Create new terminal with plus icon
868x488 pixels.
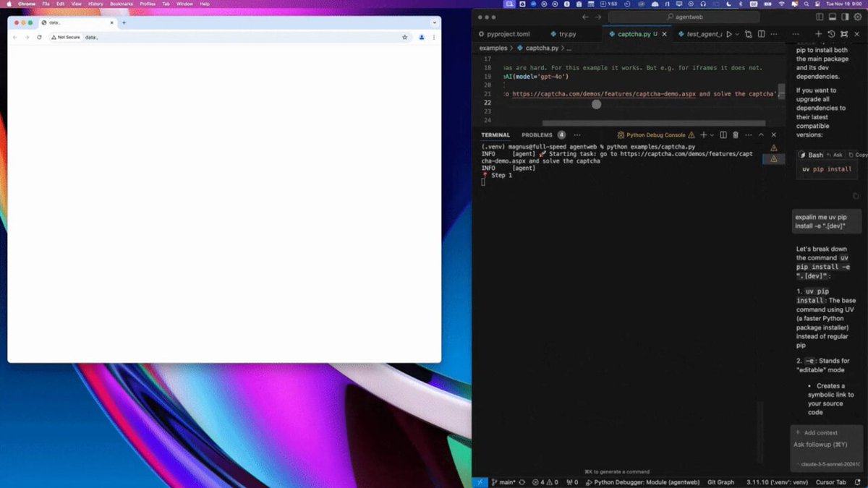(x=703, y=134)
